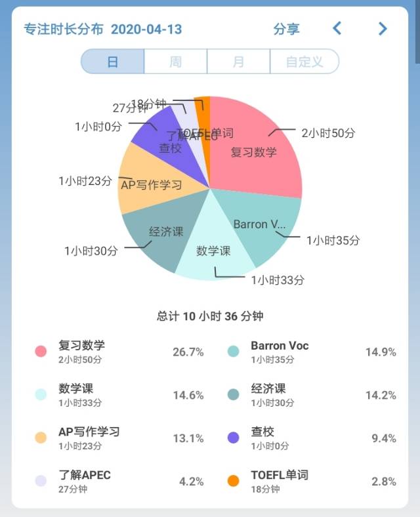The width and height of the screenshot is (420, 517).
Task: Select the orange AP写作学习 pie slice
Action: click(x=148, y=185)
